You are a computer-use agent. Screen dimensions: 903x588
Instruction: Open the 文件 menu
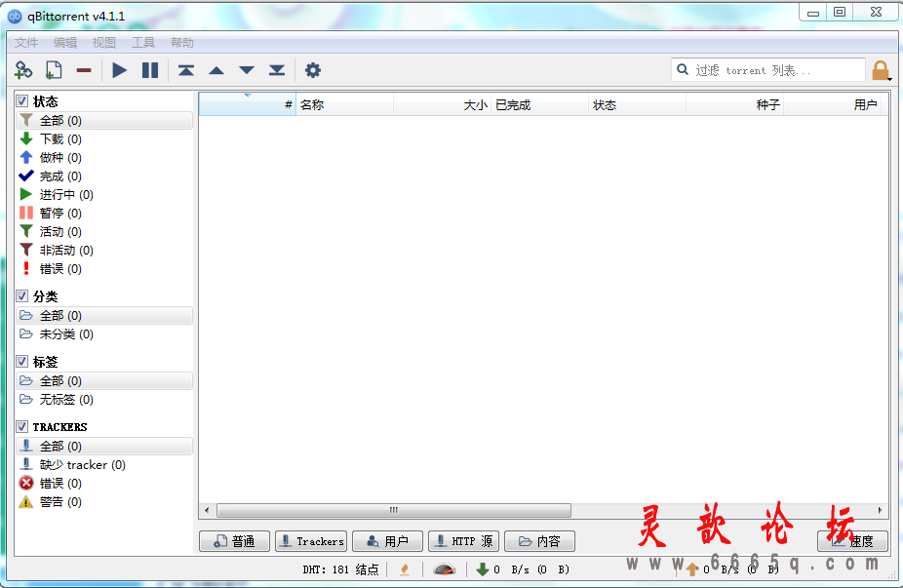26,43
